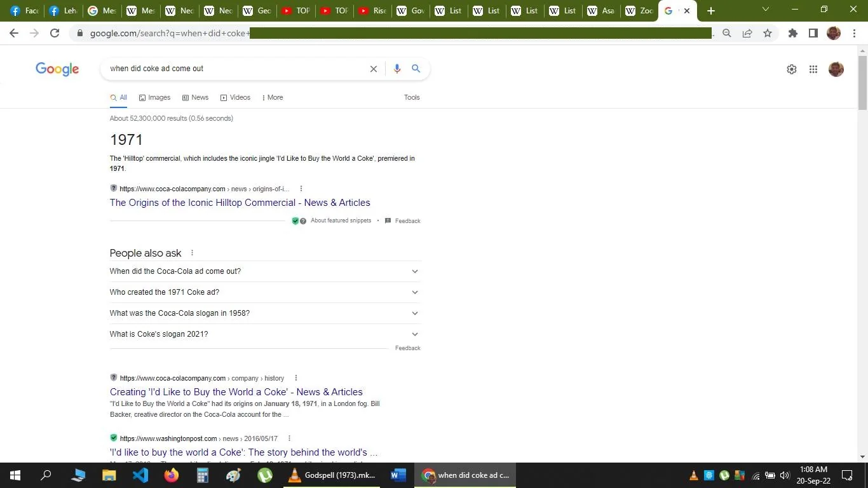Close the active Google search tab
868x488 pixels.
687,11
